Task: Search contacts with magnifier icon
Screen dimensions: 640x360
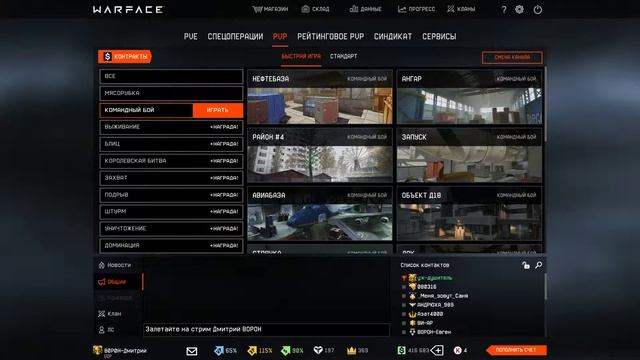Action: [539, 265]
